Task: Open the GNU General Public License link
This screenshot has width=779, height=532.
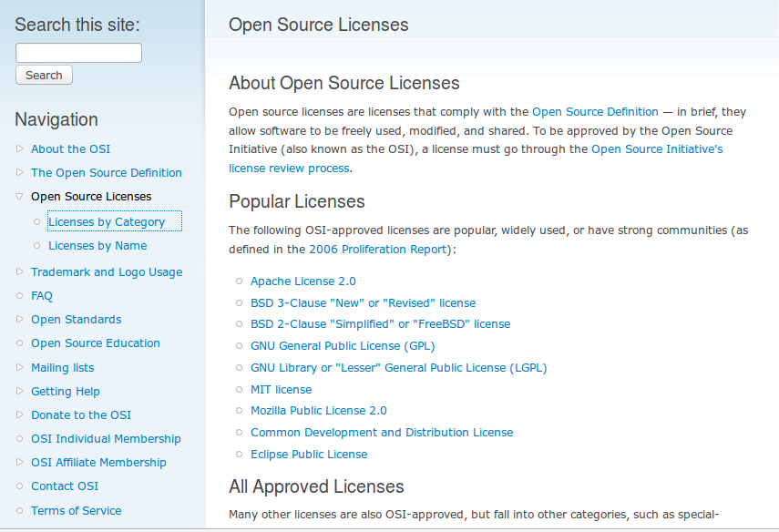Action: pos(343,346)
